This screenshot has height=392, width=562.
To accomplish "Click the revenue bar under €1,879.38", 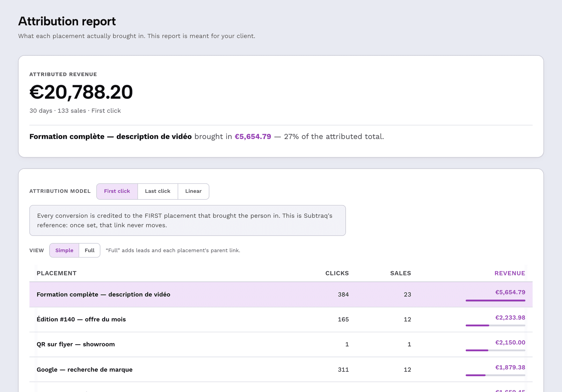I will tap(496, 375).
